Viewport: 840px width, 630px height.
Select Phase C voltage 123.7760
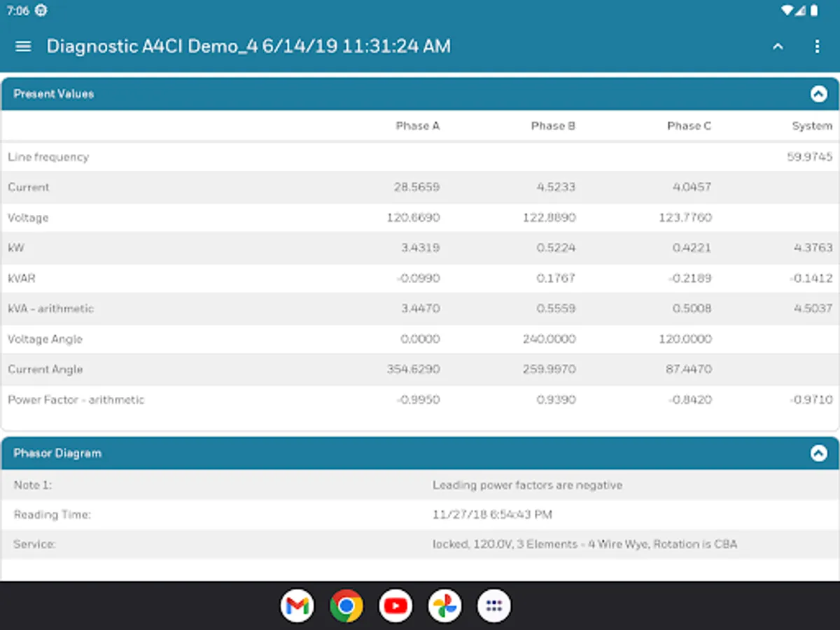[685, 218]
